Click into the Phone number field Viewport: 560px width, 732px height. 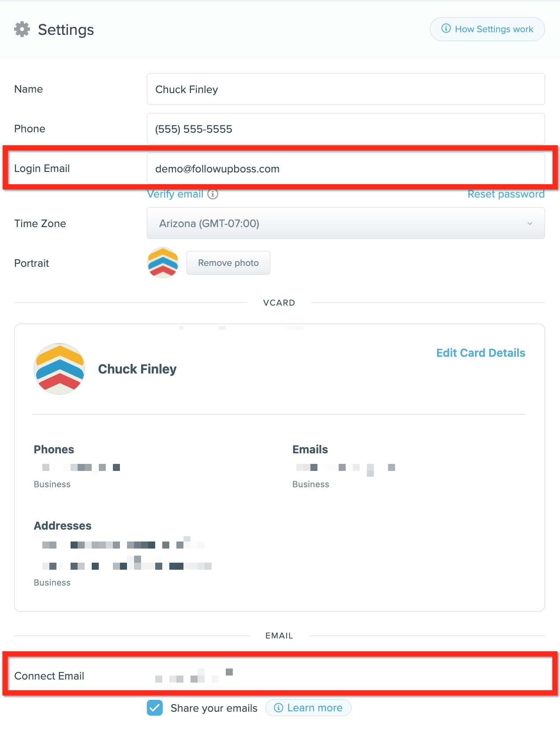coord(346,129)
